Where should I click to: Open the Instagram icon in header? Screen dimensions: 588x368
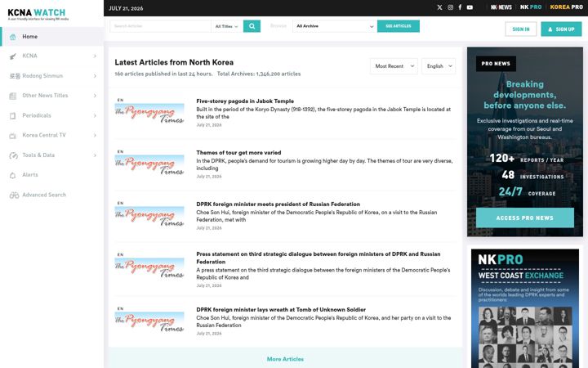click(450, 7)
